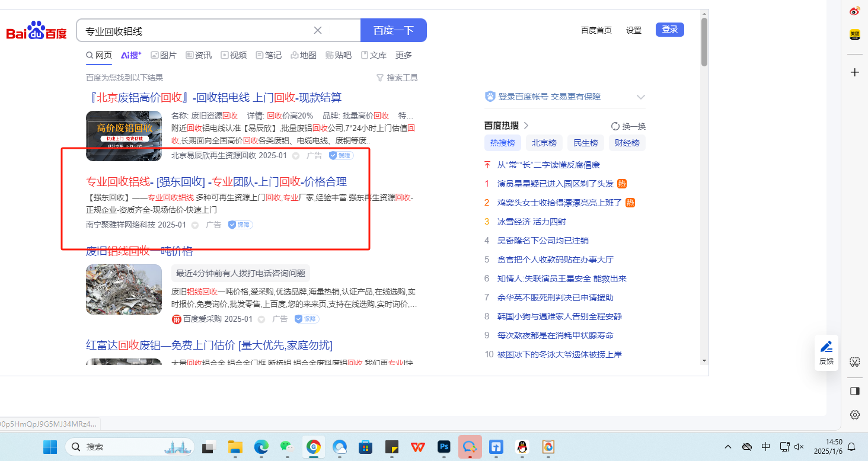Refresh hot searches with 换一换

click(x=628, y=126)
